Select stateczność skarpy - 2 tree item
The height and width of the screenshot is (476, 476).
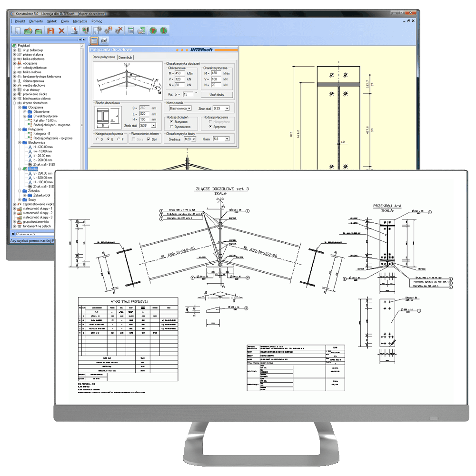38,213
